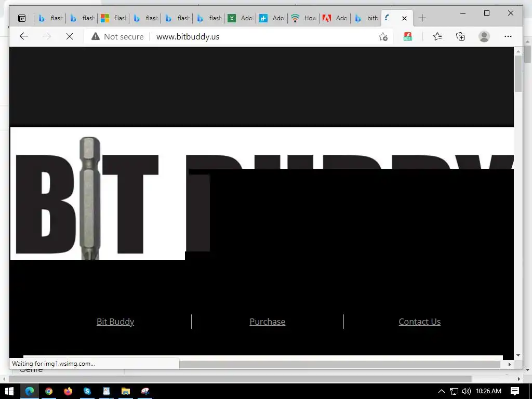
Task: Switch to the blue plus Ado tab
Action: click(272, 18)
